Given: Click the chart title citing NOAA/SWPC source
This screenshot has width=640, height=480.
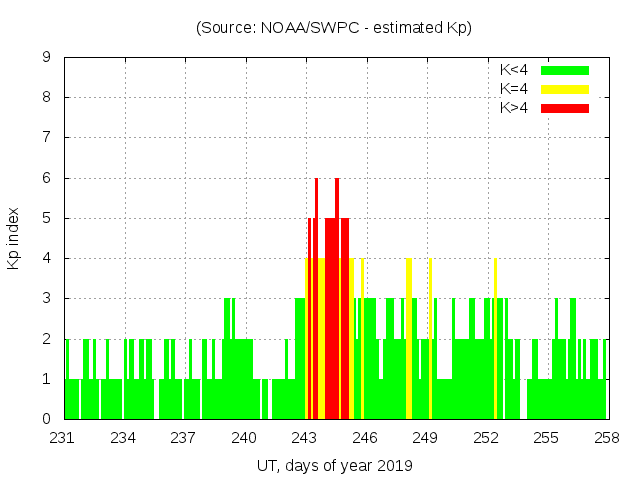Looking at the screenshot, I should (x=333, y=27).
